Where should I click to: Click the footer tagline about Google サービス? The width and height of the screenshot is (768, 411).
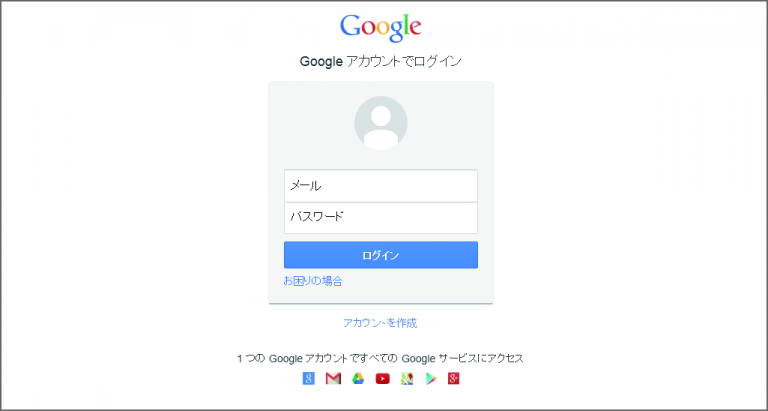click(381, 359)
